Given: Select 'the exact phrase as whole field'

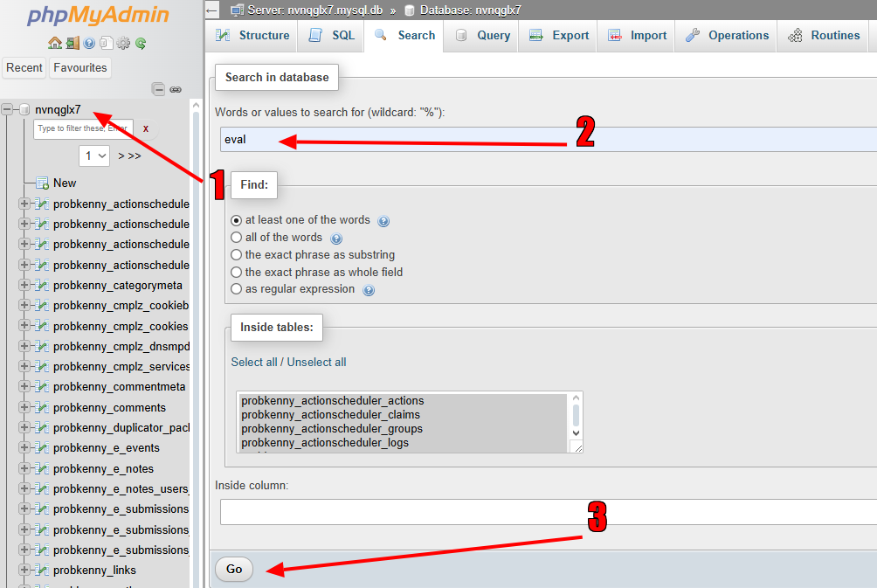Looking at the screenshot, I should 237,273.
